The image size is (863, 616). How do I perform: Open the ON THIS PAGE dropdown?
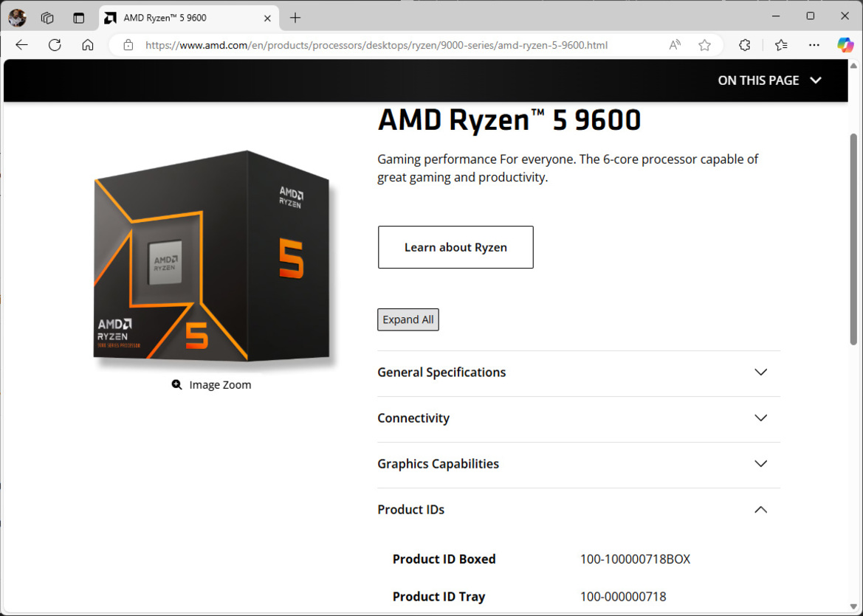[770, 80]
